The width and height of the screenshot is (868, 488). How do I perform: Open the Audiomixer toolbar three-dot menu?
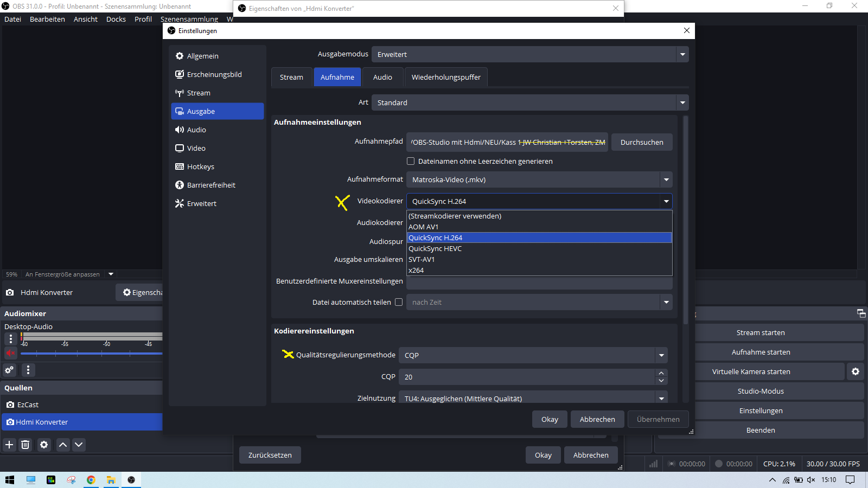(x=28, y=370)
